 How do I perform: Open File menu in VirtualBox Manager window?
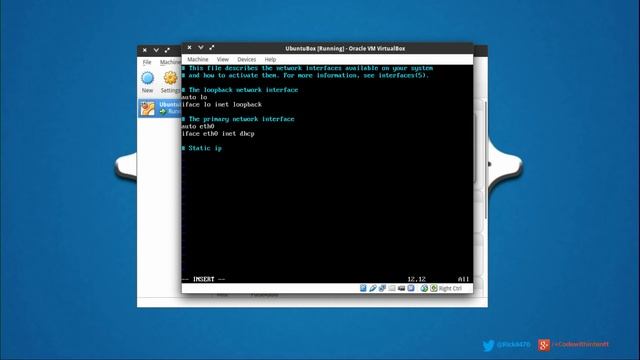click(x=147, y=62)
